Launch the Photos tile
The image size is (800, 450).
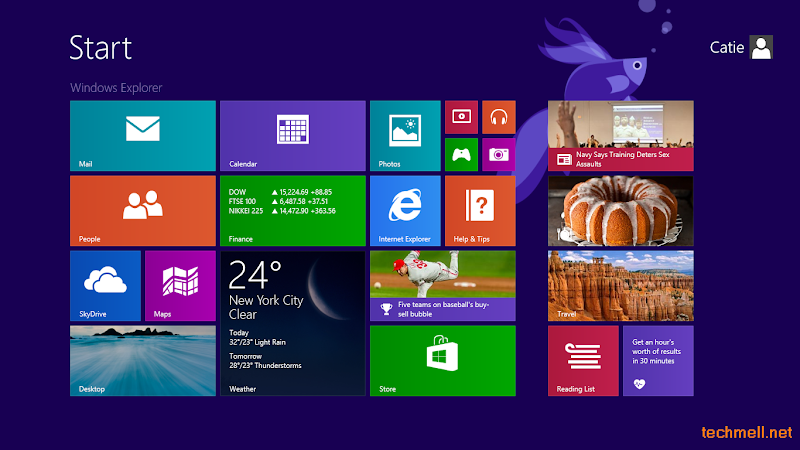tap(405, 136)
